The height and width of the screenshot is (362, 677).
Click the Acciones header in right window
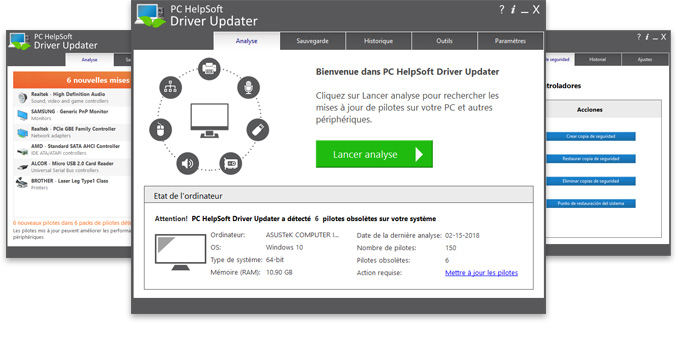click(x=589, y=110)
